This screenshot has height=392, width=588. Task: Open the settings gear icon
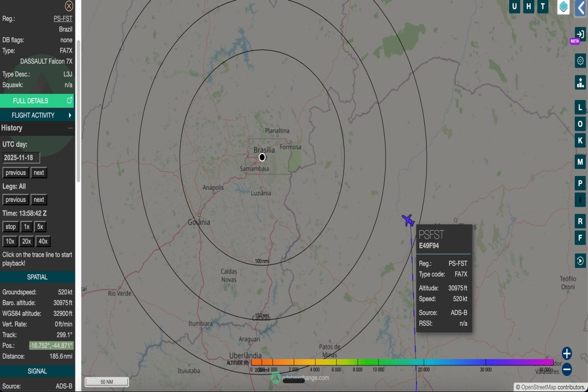[580, 61]
